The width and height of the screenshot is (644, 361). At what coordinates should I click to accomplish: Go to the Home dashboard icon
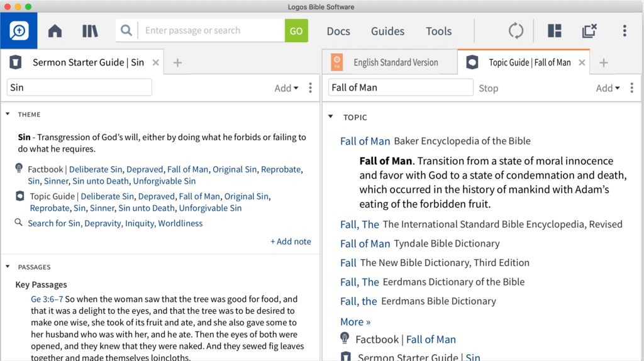tap(55, 31)
